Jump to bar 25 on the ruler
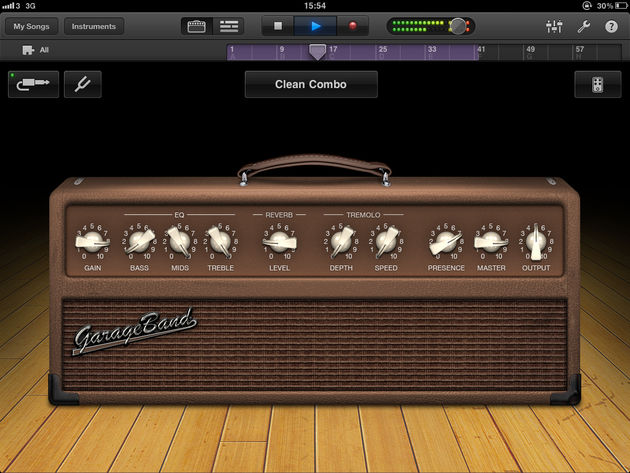Screen dimensions: 630x473 tap(383, 49)
